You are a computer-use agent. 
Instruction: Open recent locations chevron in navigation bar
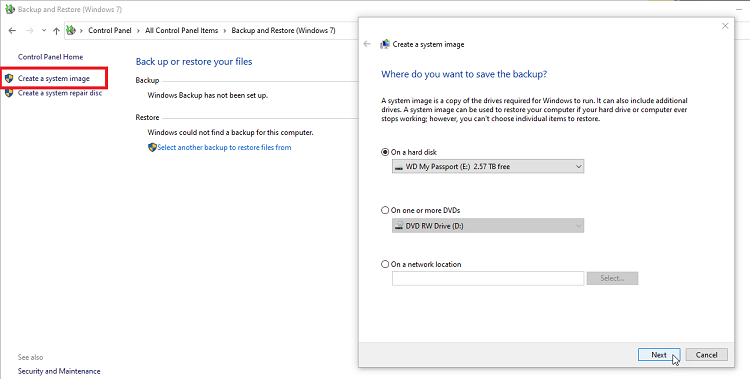click(x=44, y=31)
